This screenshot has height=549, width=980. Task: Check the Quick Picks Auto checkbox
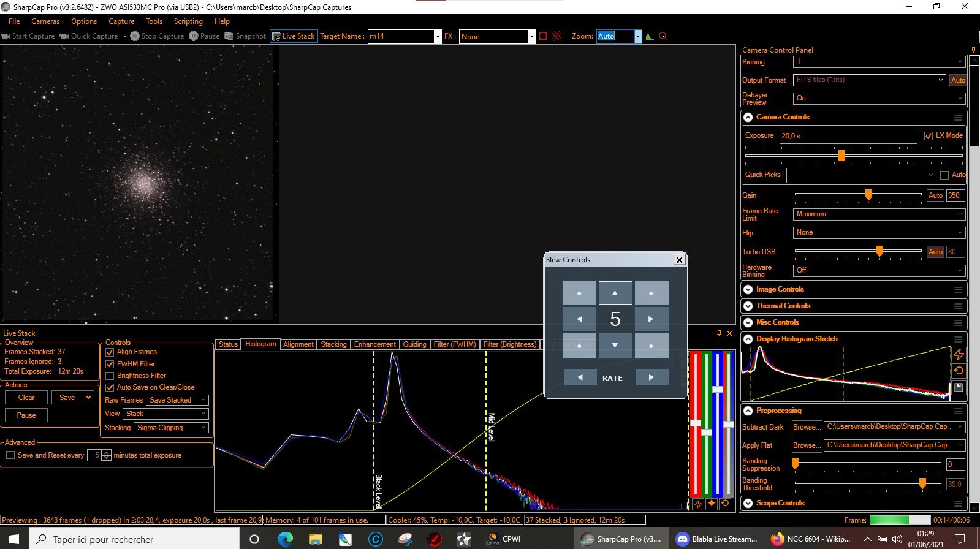pos(944,175)
